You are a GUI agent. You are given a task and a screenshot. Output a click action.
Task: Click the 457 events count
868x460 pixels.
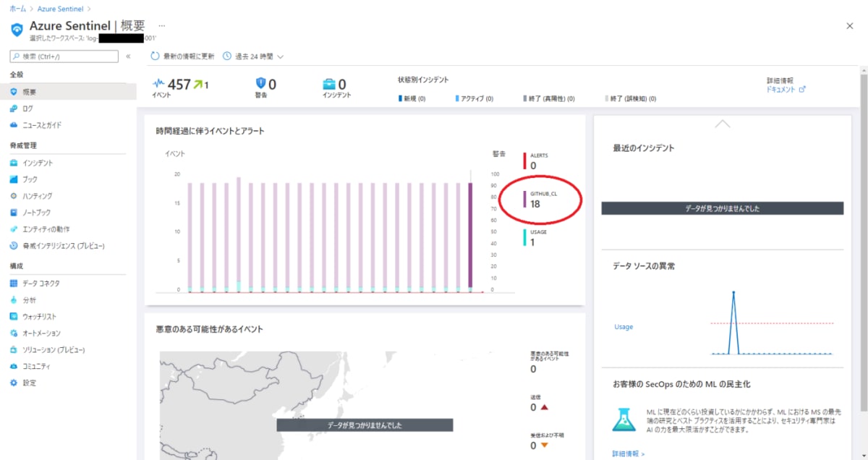(179, 85)
